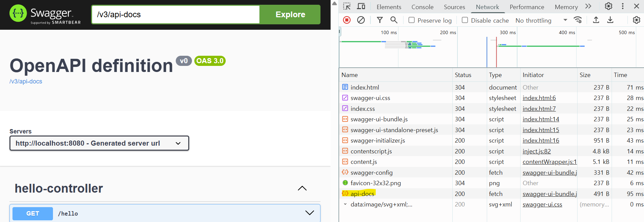Open the index.html:14 initiator link
This screenshot has height=222, width=644.
pyautogui.click(x=541, y=119)
